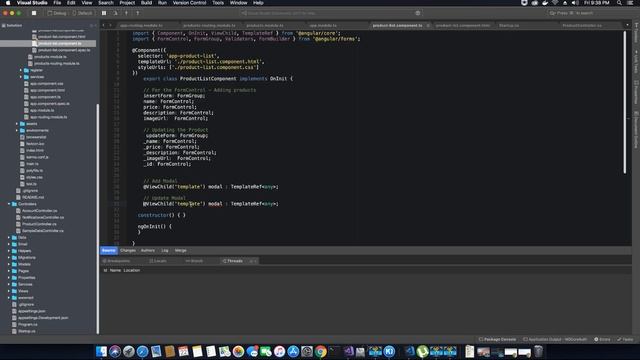This screenshot has width=640, height=360.
Task: Open the Breakpoints pad tab
Action: click(116, 261)
